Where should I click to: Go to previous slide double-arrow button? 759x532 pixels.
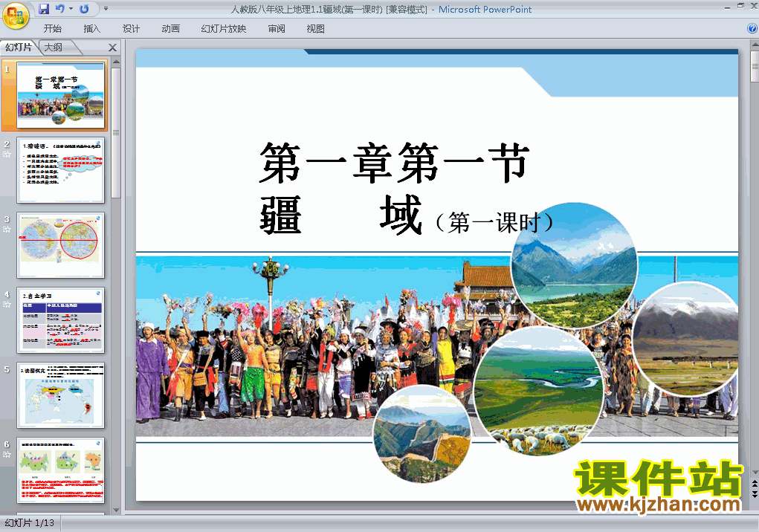(x=755, y=483)
